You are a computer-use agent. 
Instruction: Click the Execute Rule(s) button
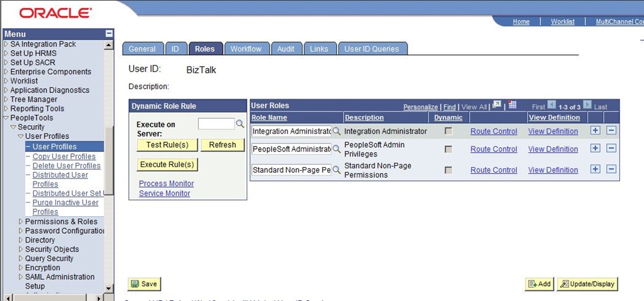click(x=167, y=164)
